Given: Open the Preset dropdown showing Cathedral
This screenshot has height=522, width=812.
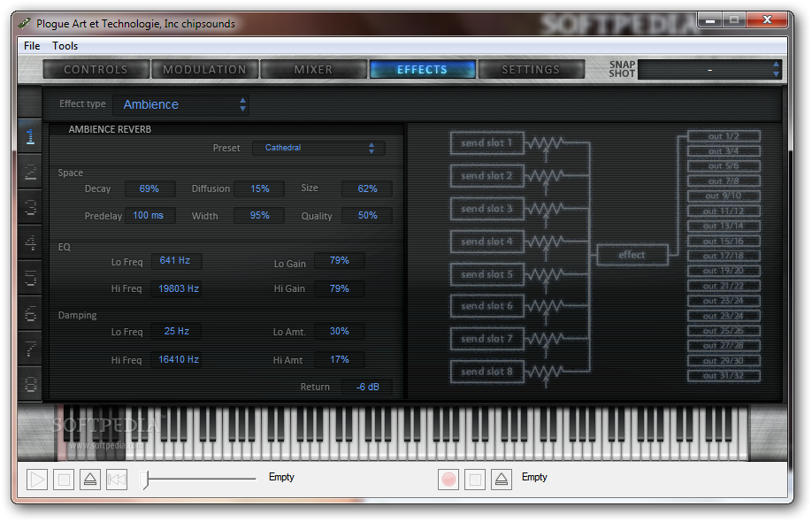Looking at the screenshot, I should coord(318,148).
